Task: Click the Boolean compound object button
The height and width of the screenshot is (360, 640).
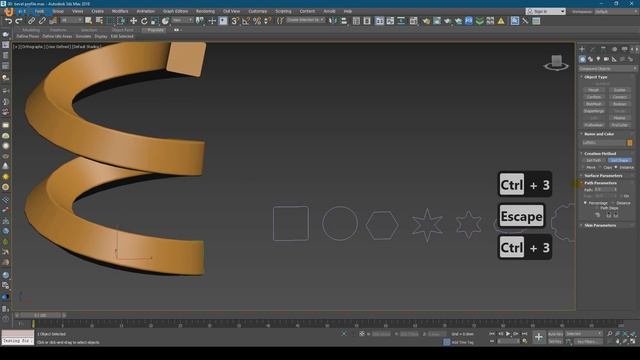Action: [620, 104]
